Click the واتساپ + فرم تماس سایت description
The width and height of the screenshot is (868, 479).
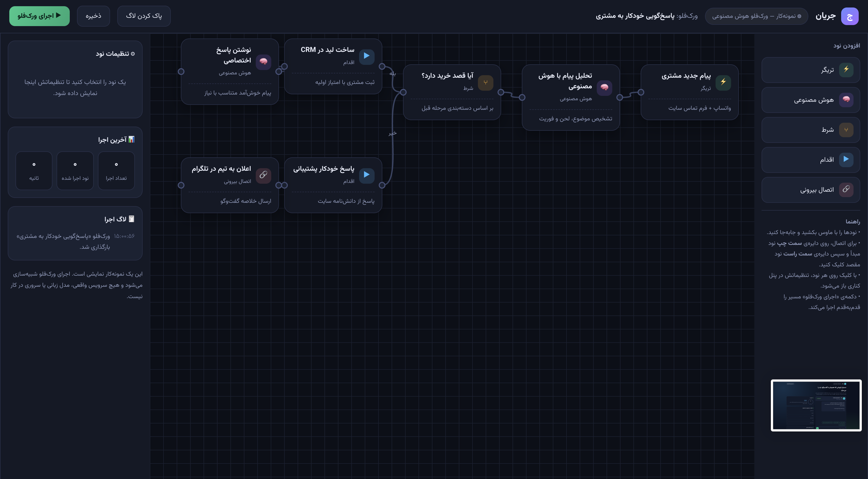(700, 108)
